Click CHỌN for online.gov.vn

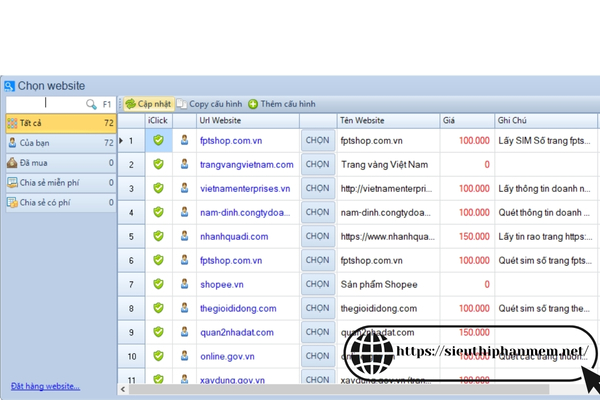[x=318, y=356]
